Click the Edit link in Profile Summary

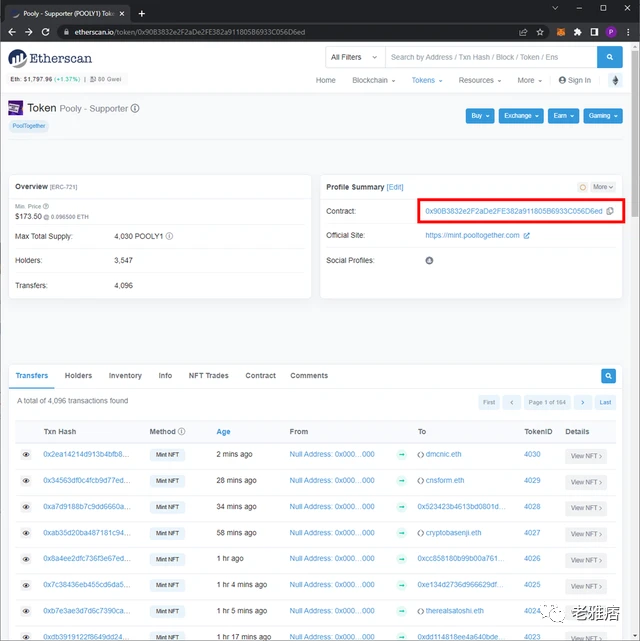(x=395, y=187)
